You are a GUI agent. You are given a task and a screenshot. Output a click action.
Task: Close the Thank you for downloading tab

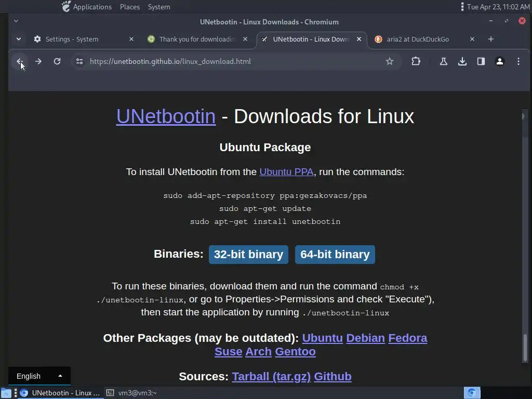coord(245,39)
